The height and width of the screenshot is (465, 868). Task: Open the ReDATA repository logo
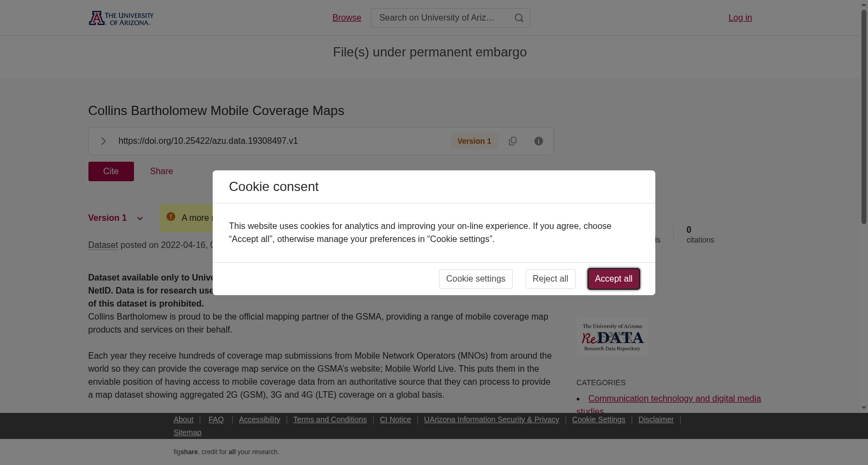[612, 337]
